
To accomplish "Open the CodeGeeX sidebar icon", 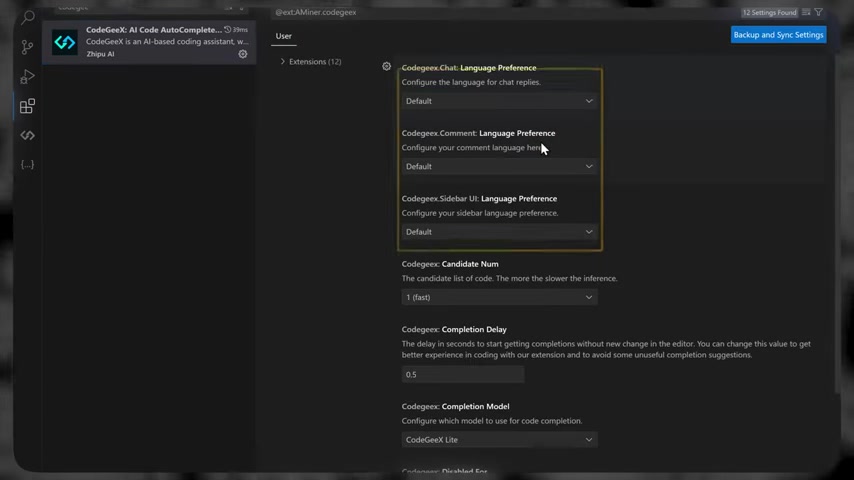I will 27,135.
